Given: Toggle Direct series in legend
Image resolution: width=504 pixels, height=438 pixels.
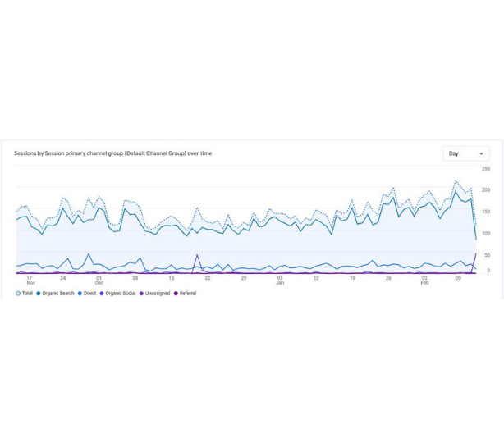Looking at the screenshot, I should click(80, 293).
